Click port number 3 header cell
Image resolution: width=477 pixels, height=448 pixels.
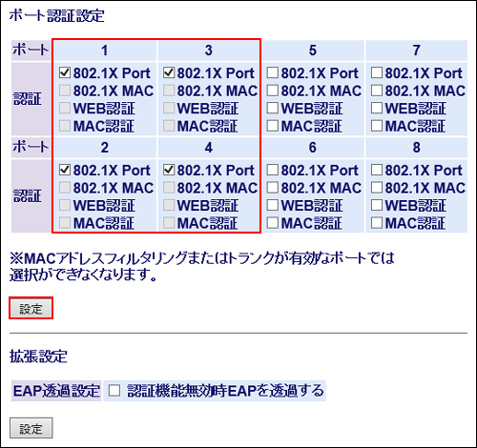pyautogui.click(x=209, y=51)
